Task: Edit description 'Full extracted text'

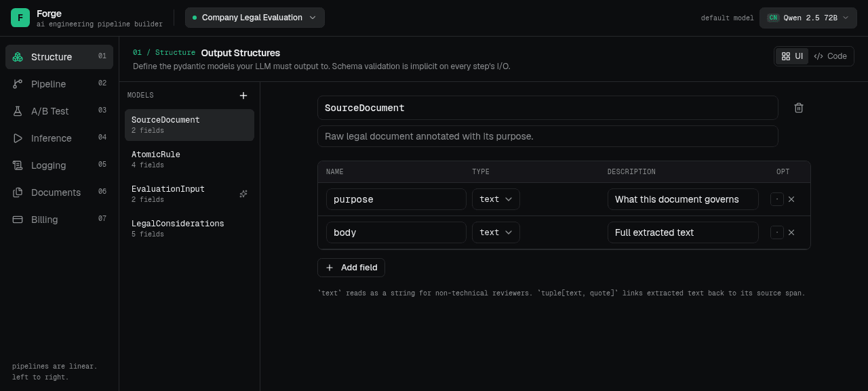Action: pyautogui.click(x=683, y=232)
